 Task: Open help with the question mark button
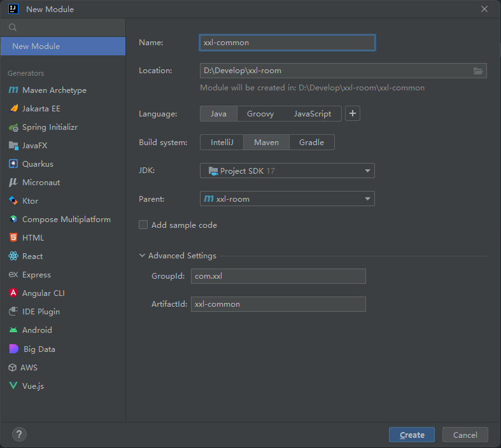point(19,434)
